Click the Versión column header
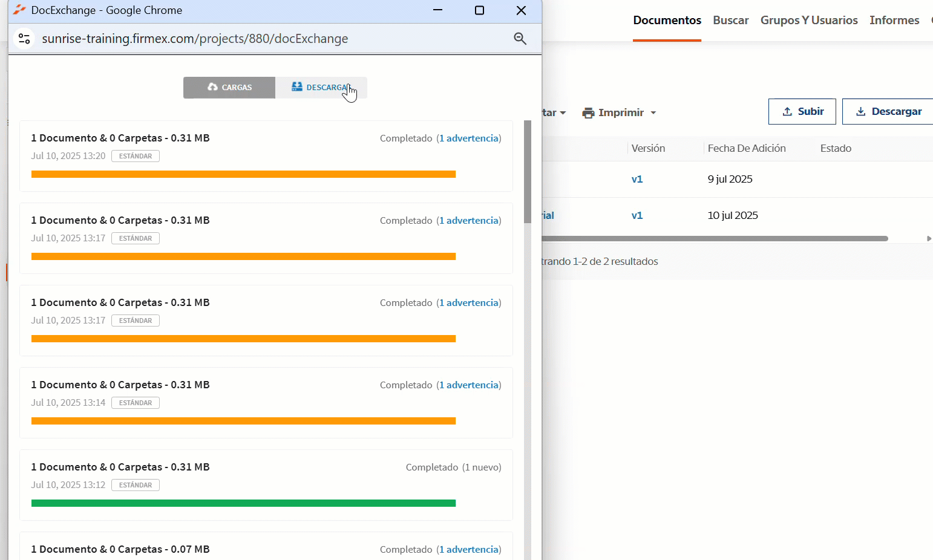Screen dimensions: 933x560 [648, 149]
